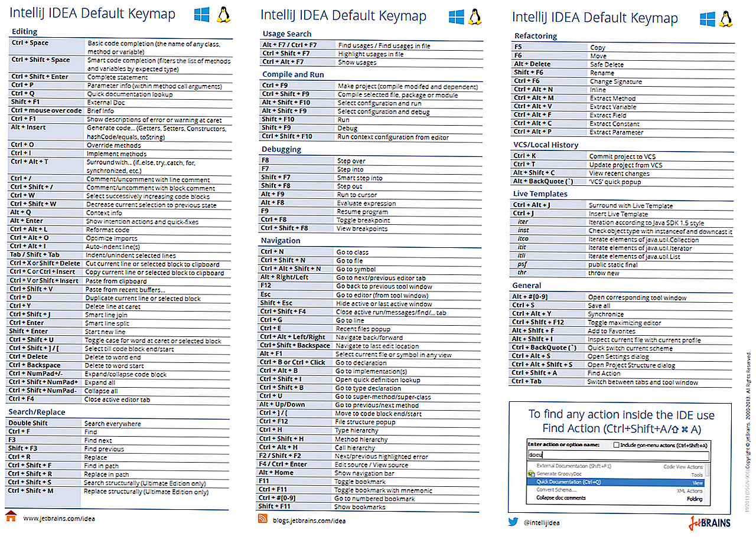Click the Generate GroovyDoc icon in results
The width and height of the screenshot is (756, 537).
pos(531,474)
